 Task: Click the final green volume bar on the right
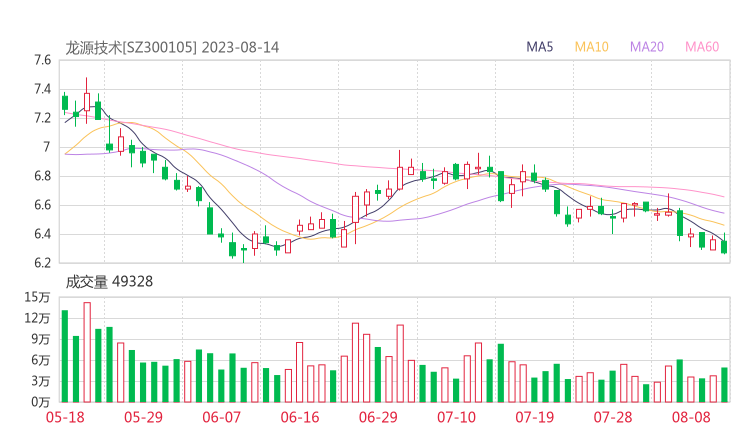724,385
